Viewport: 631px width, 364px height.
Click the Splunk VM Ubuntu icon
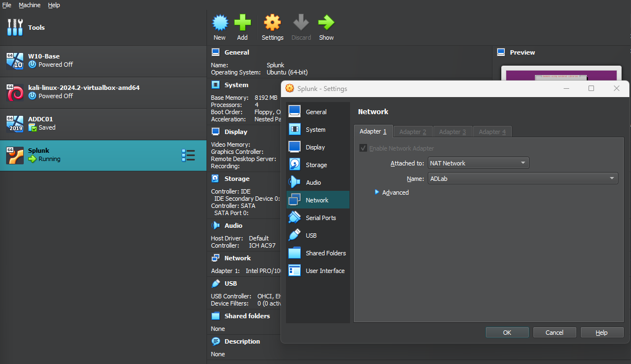tap(15, 156)
